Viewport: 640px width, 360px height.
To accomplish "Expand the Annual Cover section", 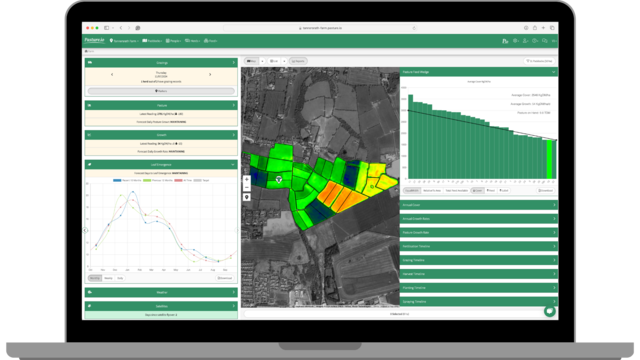I will (x=479, y=205).
